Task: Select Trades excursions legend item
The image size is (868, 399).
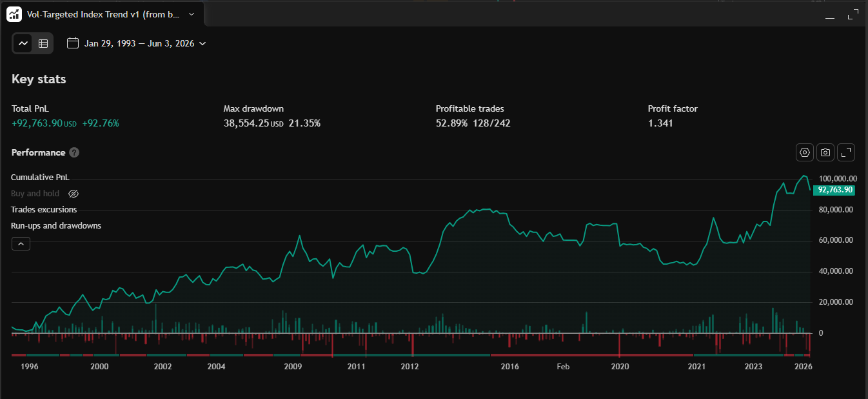Action: pyautogui.click(x=44, y=209)
